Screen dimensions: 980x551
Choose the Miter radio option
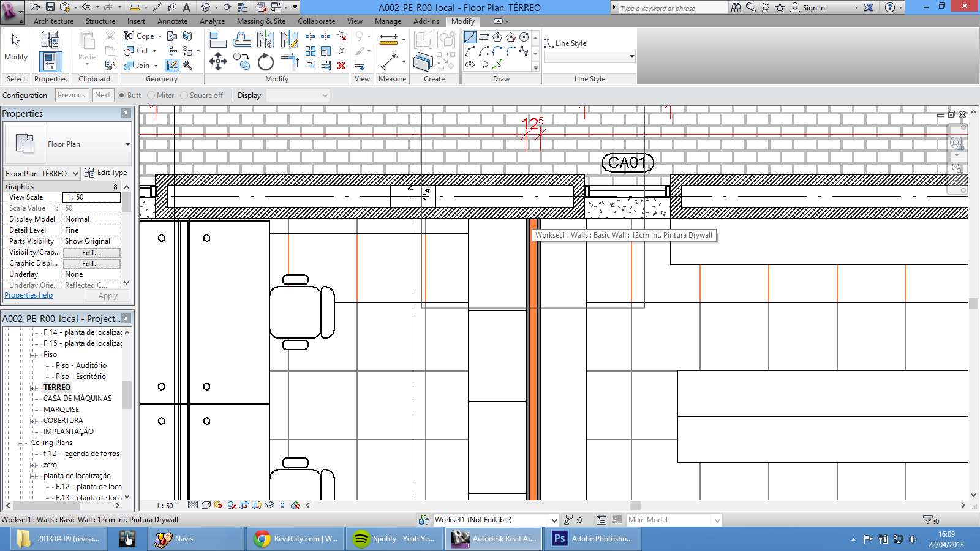[151, 96]
